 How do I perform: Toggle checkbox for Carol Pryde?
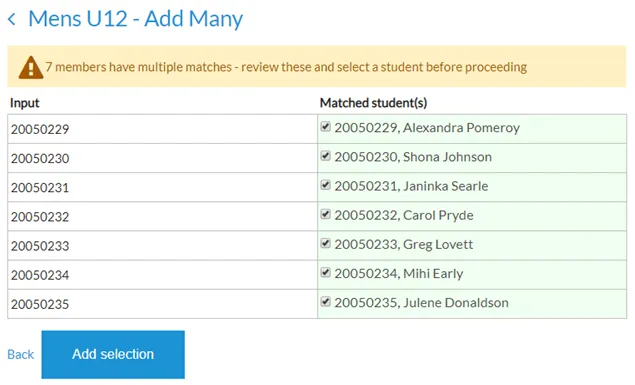[326, 214]
